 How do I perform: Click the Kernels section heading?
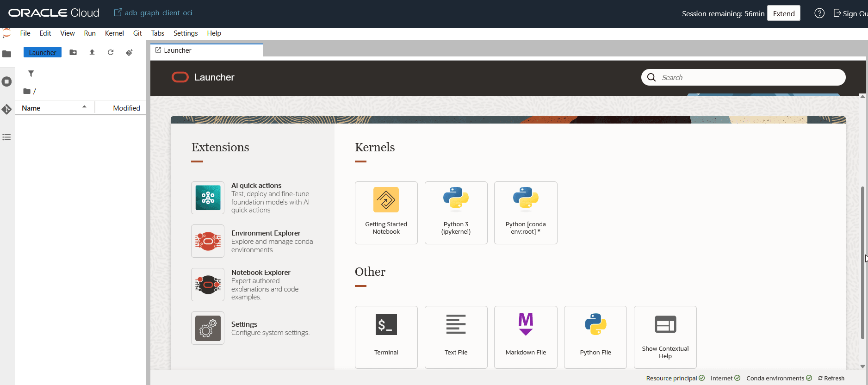tap(375, 147)
